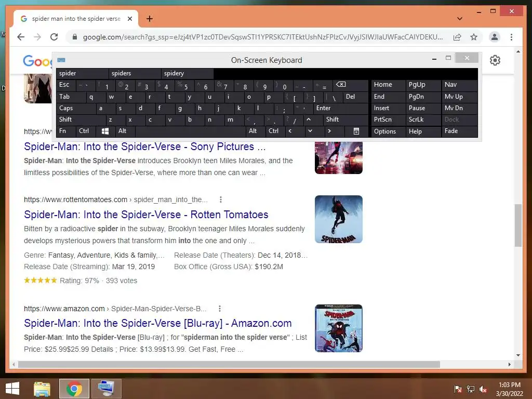
Task: Choose the 'spider' word suggestion
Action: [x=83, y=73]
